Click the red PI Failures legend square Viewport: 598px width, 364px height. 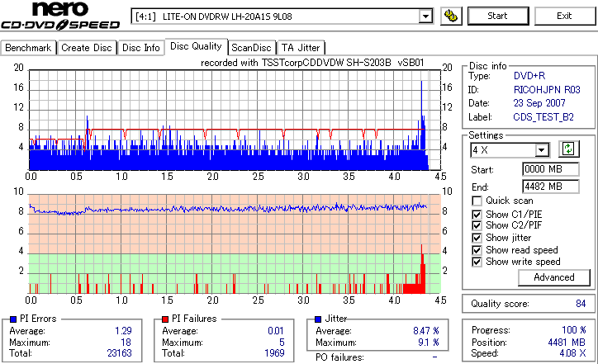click(165, 319)
